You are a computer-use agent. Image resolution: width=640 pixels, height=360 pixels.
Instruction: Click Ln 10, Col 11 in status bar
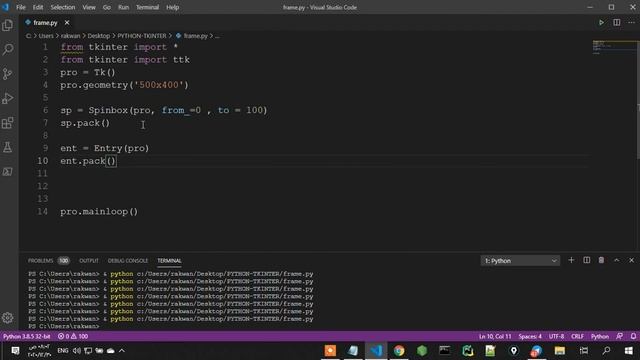point(495,336)
